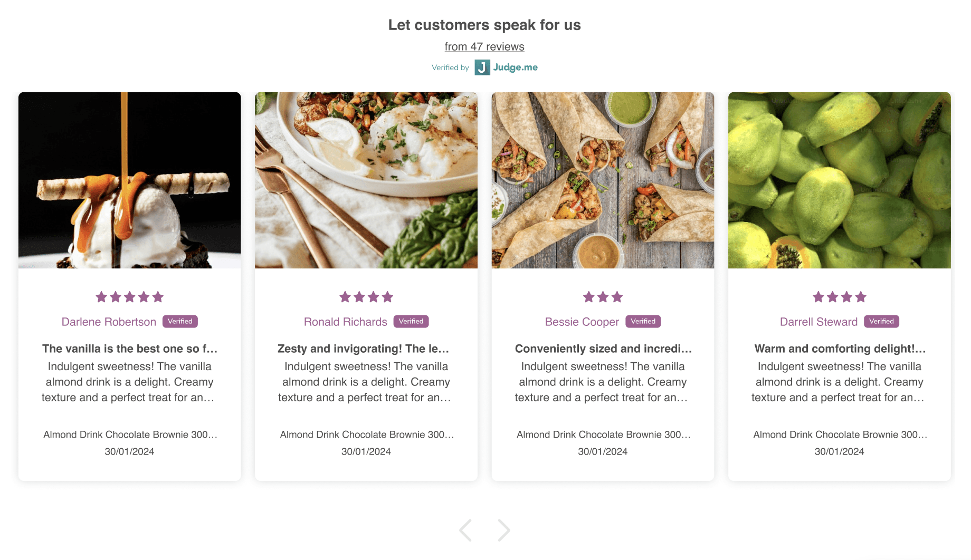
Task: Click Verified badge beside Bessie Cooper
Action: pyautogui.click(x=643, y=322)
